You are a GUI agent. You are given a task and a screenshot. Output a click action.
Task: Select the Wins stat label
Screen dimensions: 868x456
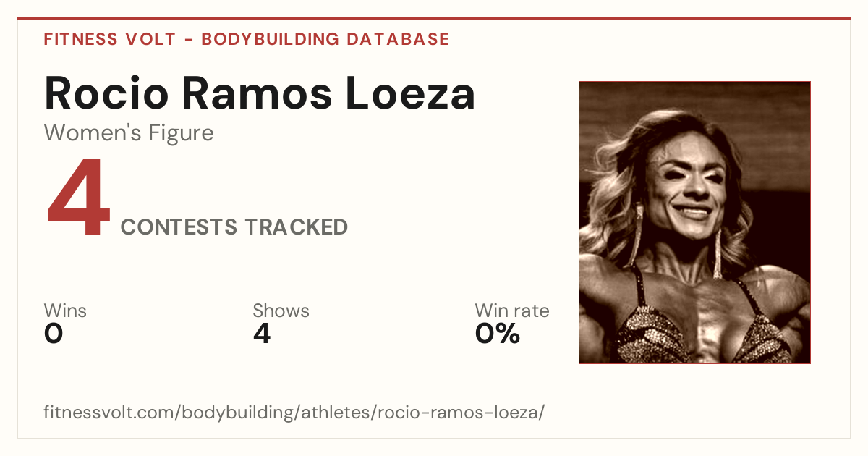click(65, 311)
